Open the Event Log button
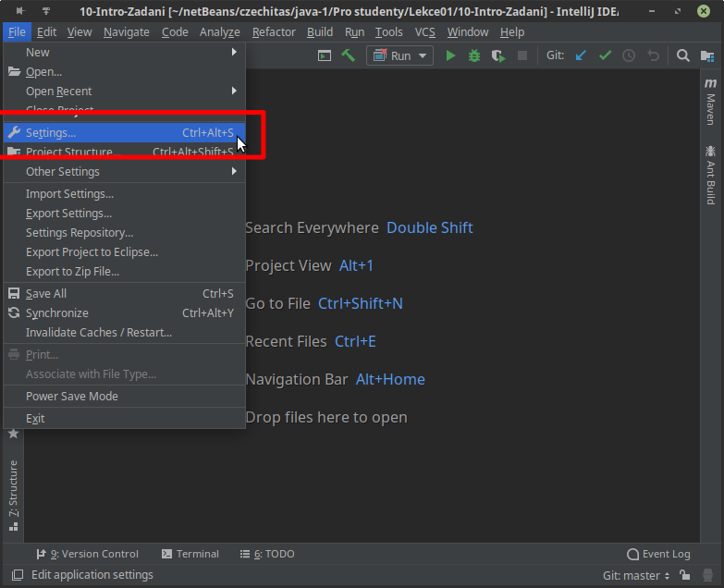Screen dimensions: 724x588 (x=658, y=554)
